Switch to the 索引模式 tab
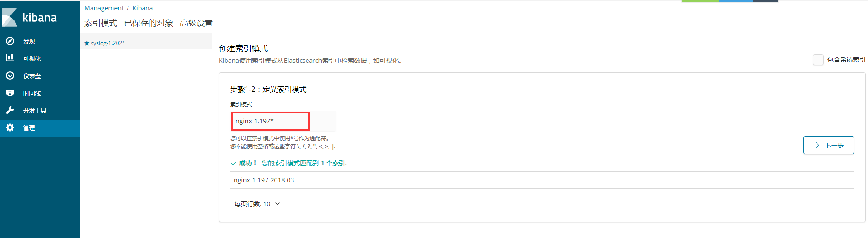The width and height of the screenshot is (868, 238). coord(101,23)
